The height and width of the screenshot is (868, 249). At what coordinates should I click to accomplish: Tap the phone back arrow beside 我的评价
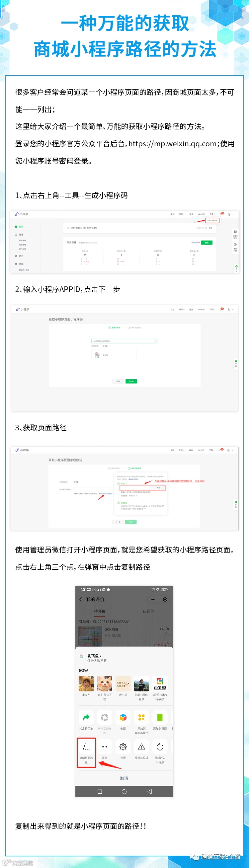[81, 600]
